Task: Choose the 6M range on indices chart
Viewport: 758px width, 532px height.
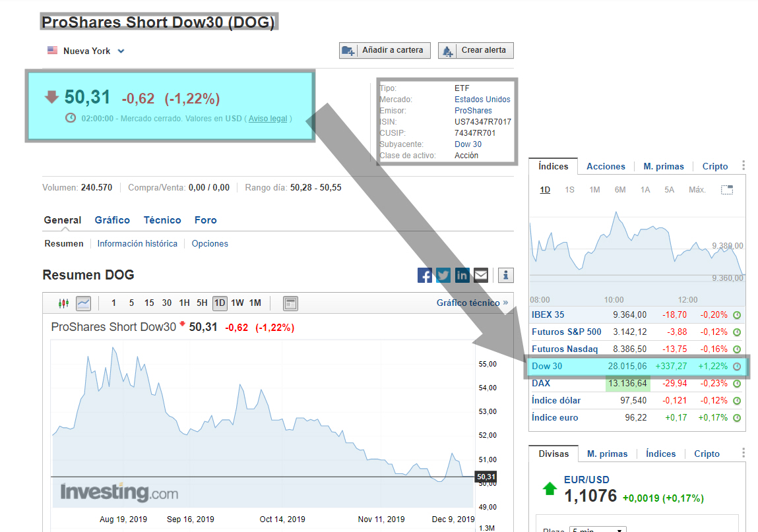Action: coord(620,190)
